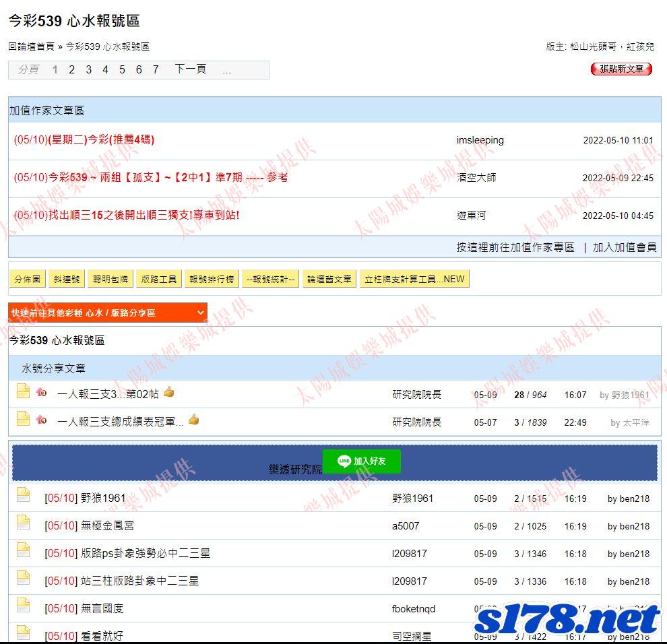
Task: Click folder icon for [05/10] 無言國度 post
Action: 23,605
